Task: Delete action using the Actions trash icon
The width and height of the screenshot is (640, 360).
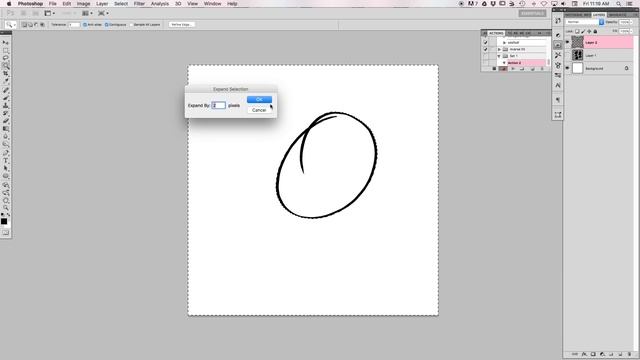Action: click(x=542, y=69)
